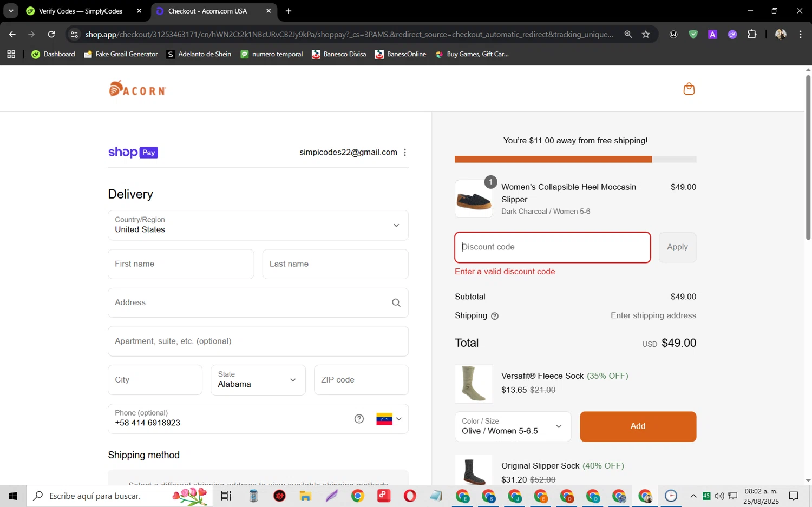Click the page vertical scrollbar

pyautogui.click(x=808, y=157)
